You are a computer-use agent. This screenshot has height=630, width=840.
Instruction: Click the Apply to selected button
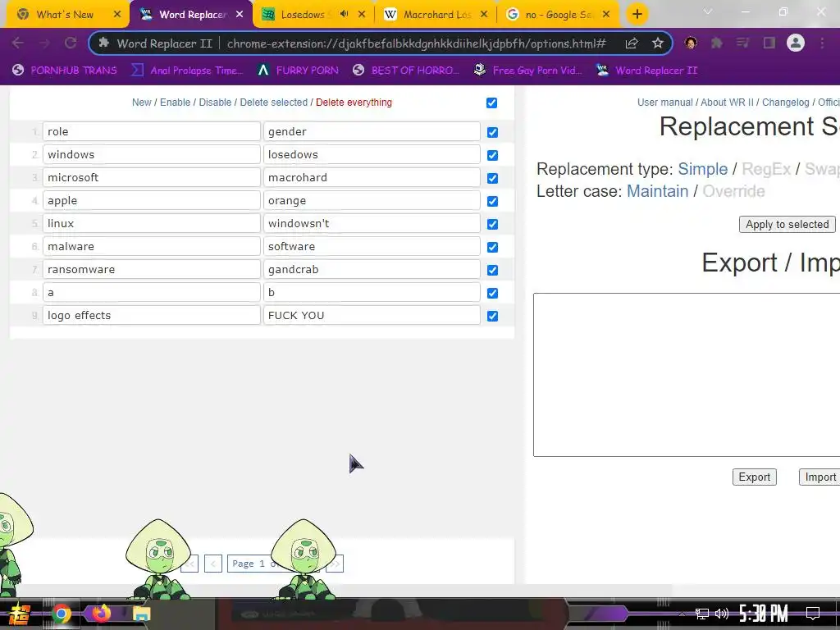787,225
